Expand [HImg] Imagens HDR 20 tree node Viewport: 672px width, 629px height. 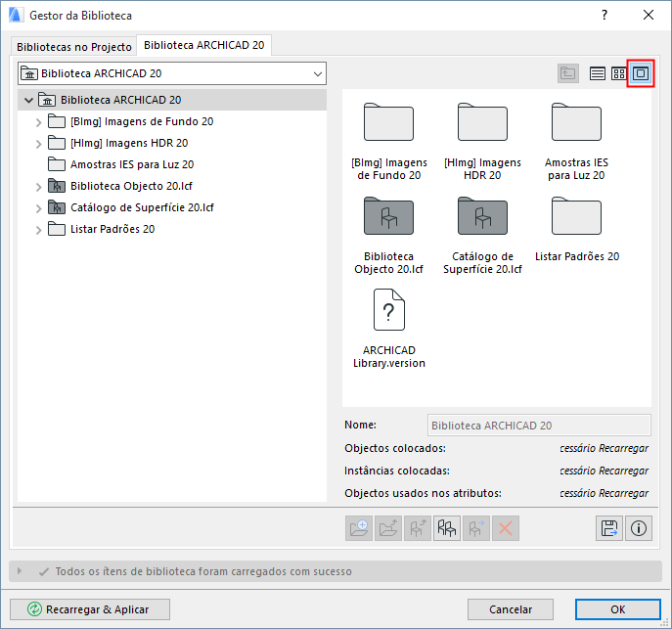(x=38, y=144)
